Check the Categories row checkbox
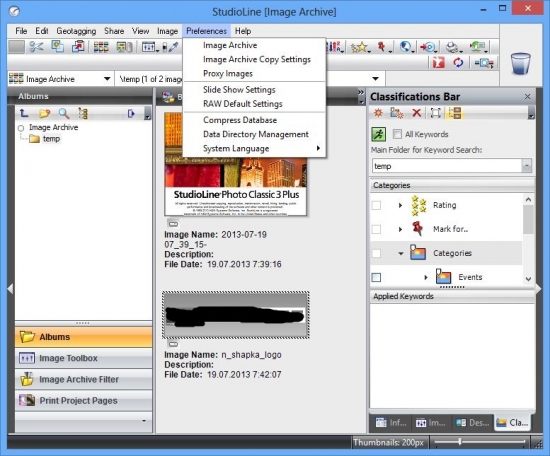Viewport: 550px width, 456px height. point(376,253)
